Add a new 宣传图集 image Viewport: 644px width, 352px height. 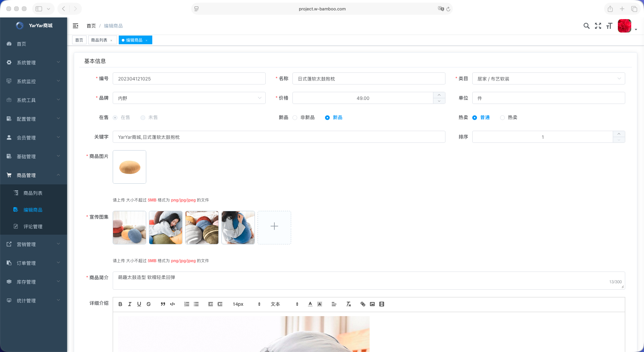pos(274,228)
